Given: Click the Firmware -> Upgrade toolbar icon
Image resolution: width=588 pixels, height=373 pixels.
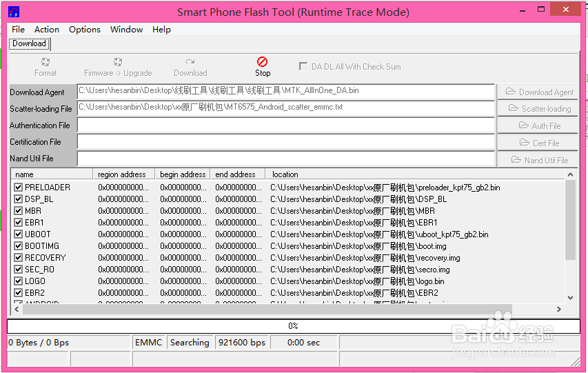Looking at the screenshot, I should pos(118,61).
